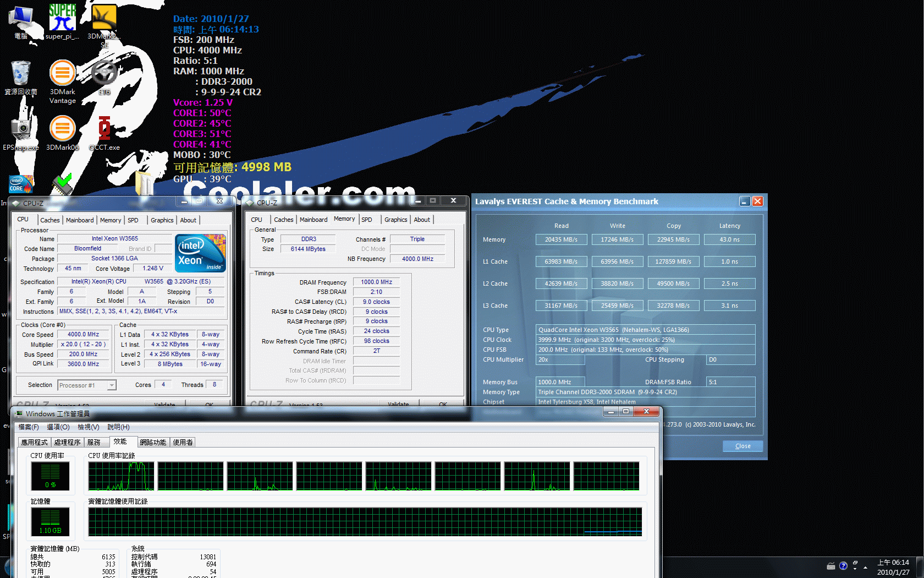The height and width of the screenshot is (578, 924).
Task: Open 檢視(V) menu in Task Manager
Action: (x=89, y=427)
